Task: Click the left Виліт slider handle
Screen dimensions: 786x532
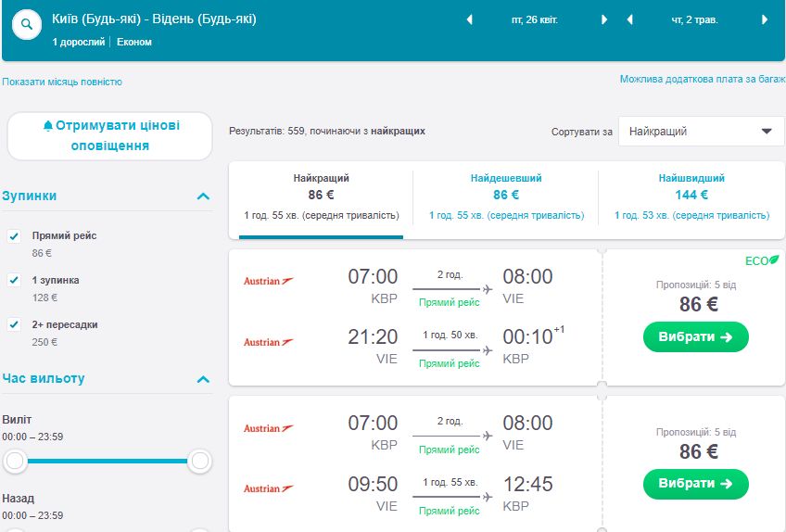Action: tap(14, 461)
